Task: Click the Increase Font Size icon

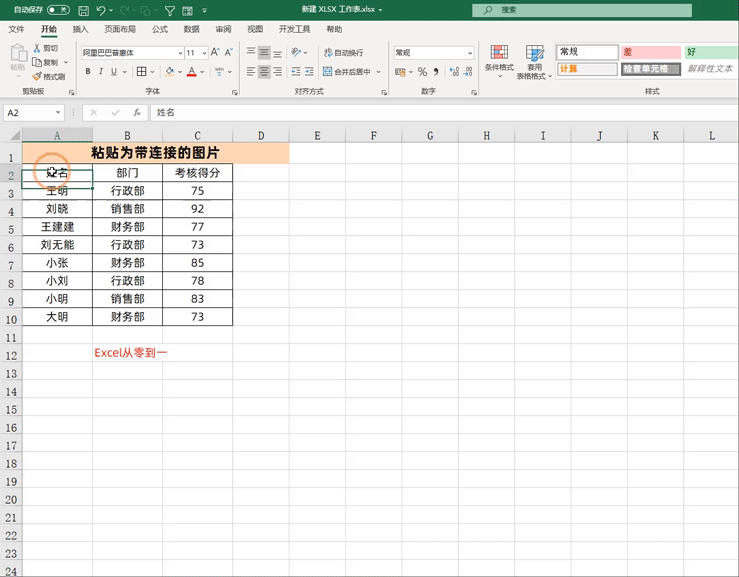Action: pos(215,52)
